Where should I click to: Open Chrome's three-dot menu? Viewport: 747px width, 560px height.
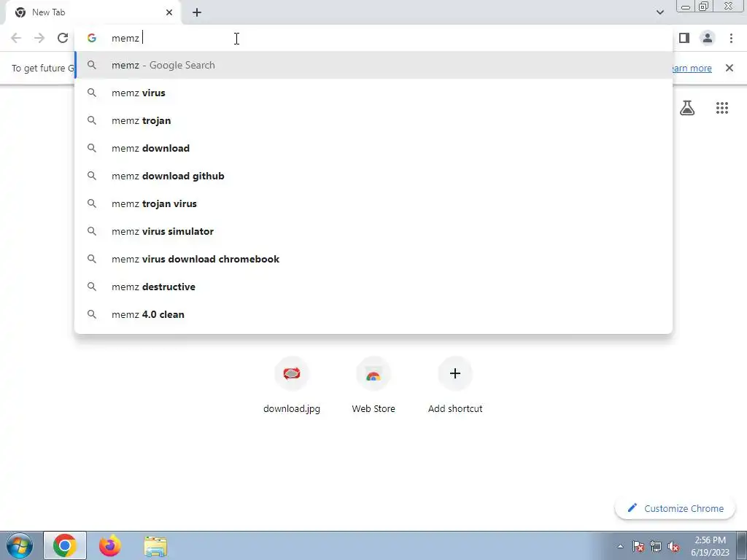point(731,38)
